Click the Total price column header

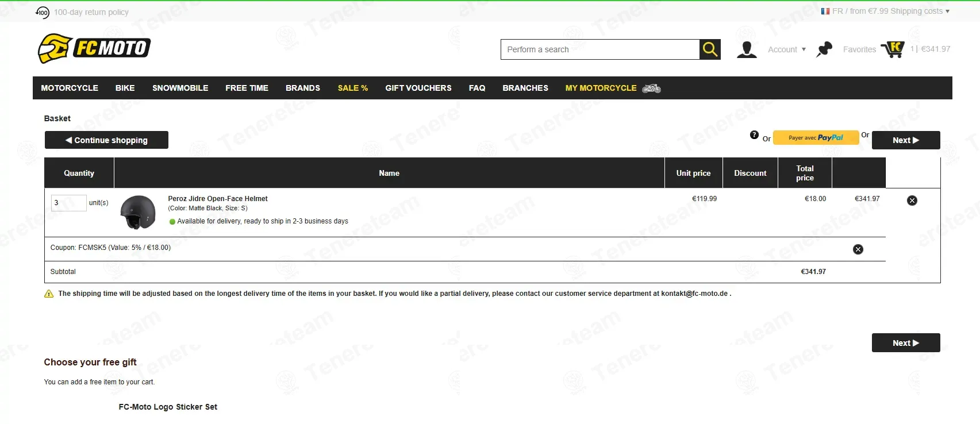point(805,173)
